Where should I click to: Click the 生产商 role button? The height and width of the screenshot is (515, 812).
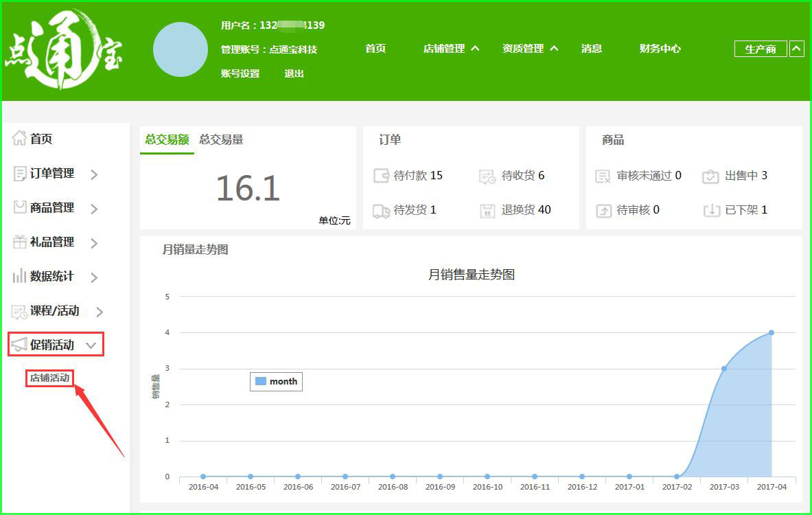[x=761, y=49]
